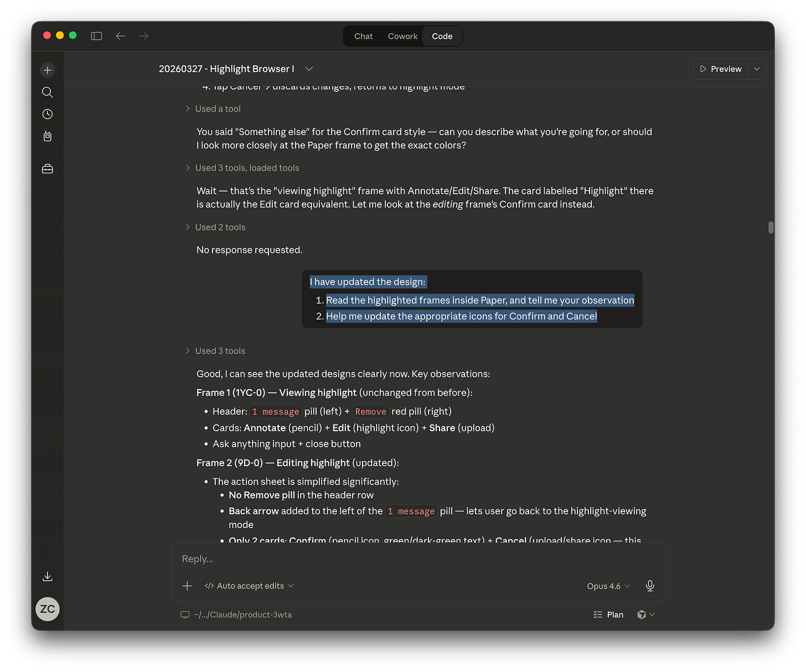Click the cube icon near Plan
Screen dimensions: 806x672
642,614
